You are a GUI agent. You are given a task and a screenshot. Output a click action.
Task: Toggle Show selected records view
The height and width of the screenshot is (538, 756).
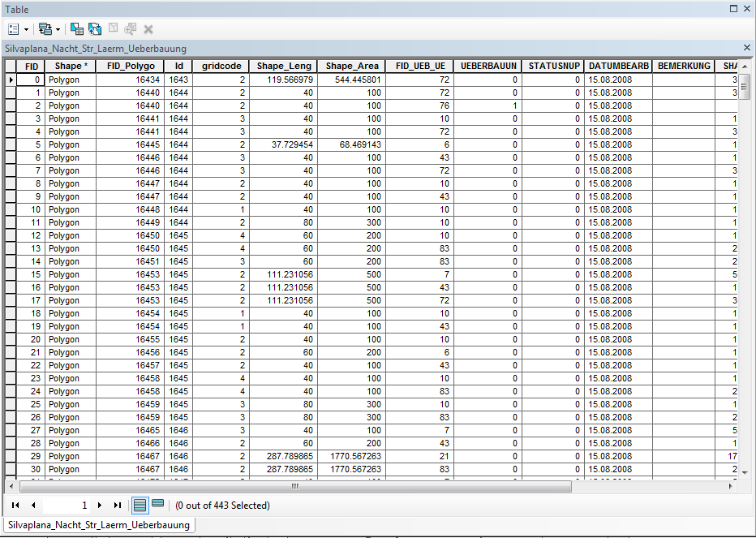pos(157,505)
